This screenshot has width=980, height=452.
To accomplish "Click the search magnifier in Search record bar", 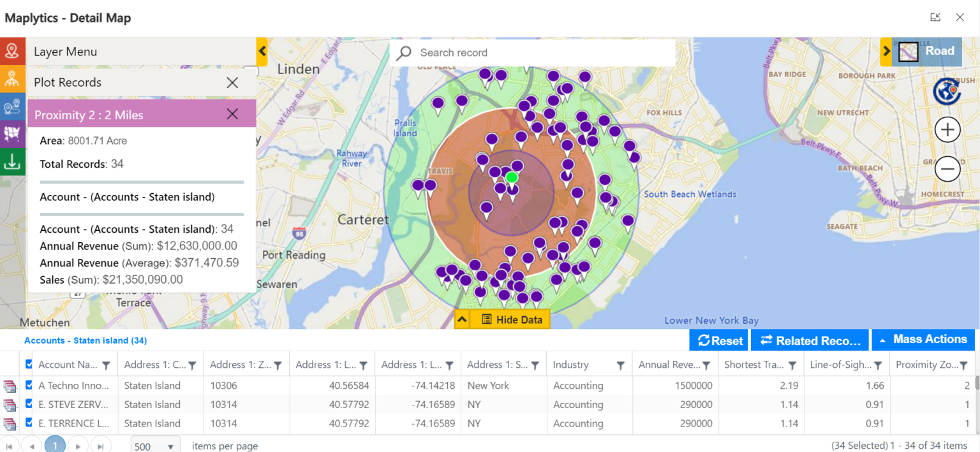I will coord(403,52).
